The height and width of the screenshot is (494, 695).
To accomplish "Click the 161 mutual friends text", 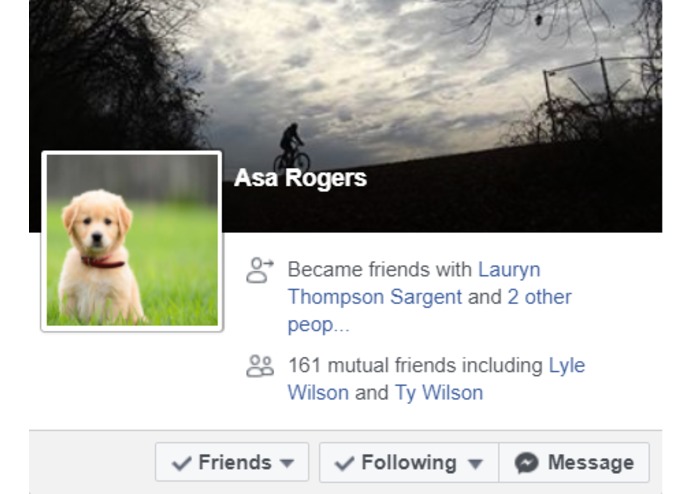I will (x=416, y=366).
